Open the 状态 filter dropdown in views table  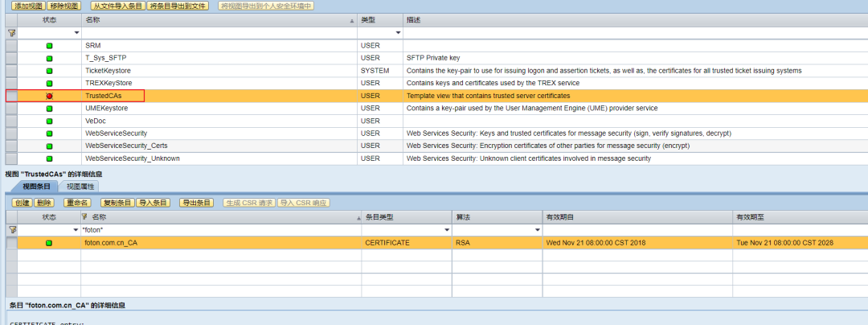coord(76,33)
